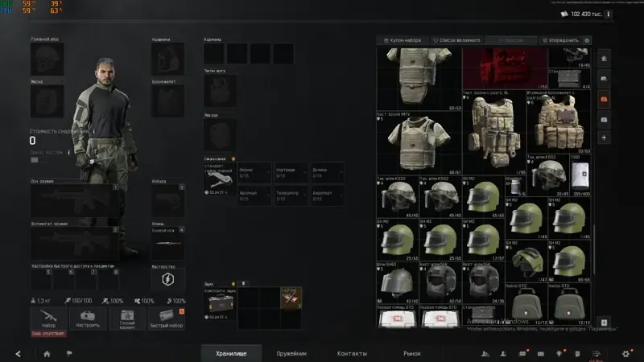Click the flag icon in bottom bar

point(69,353)
